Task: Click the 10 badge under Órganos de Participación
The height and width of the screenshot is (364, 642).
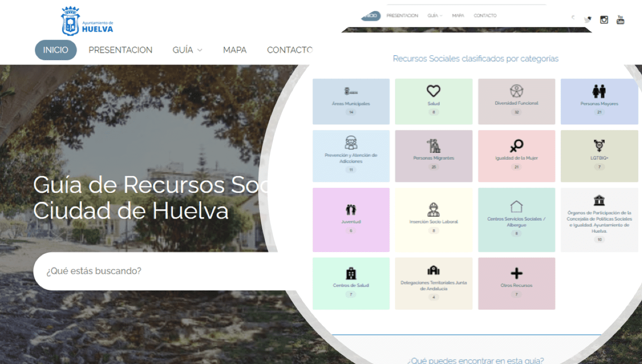Action: 599,240
